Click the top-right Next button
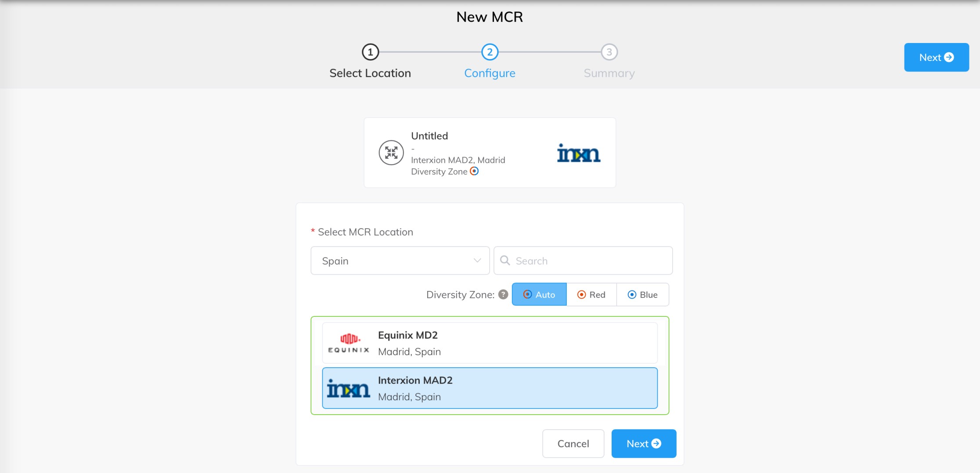This screenshot has width=980, height=473. tap(937, 57)
